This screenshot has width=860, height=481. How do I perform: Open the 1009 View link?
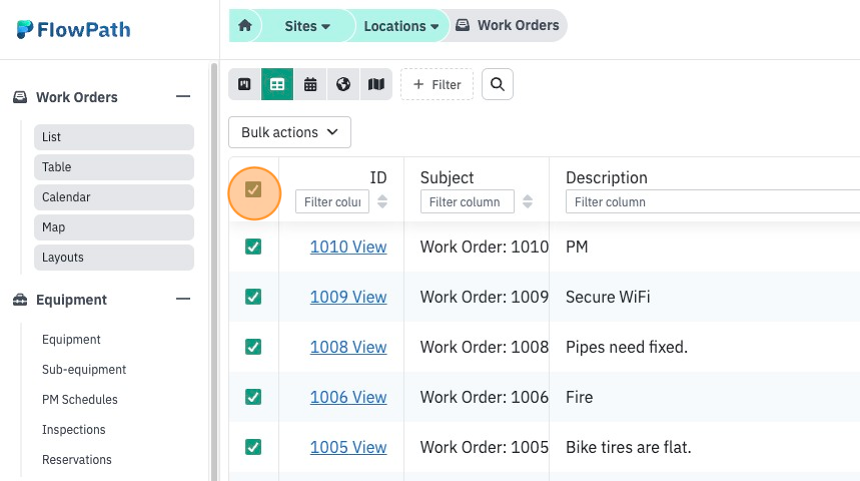[348, 297]
